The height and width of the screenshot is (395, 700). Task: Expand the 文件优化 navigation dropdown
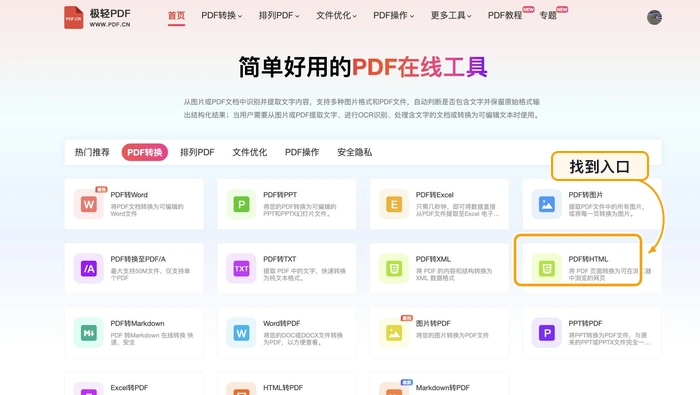click(x=336, y=16)
